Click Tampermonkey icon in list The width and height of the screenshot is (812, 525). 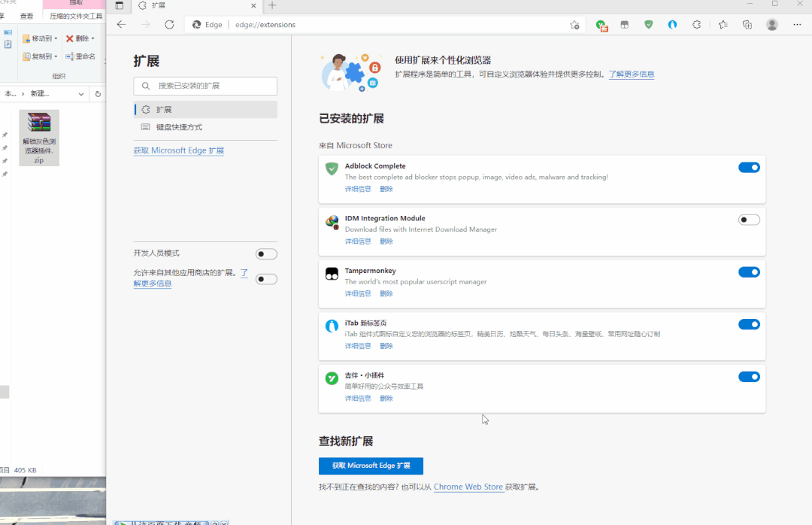coord(332,274)
